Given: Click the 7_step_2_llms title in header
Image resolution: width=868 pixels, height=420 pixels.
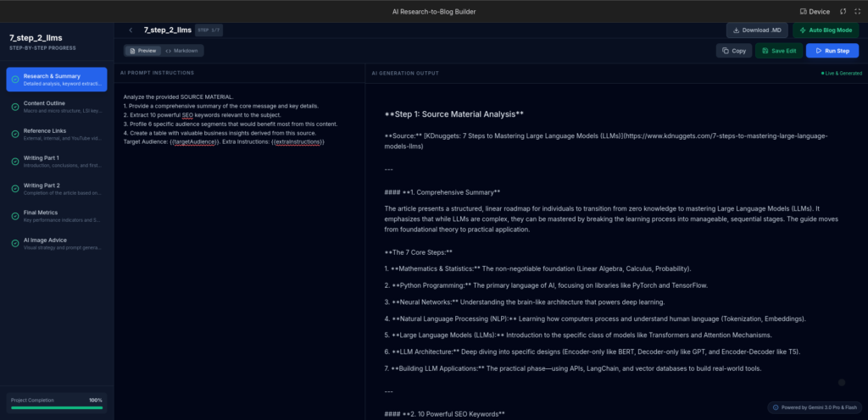Looking at the screenshot, I should coord(168,30).
